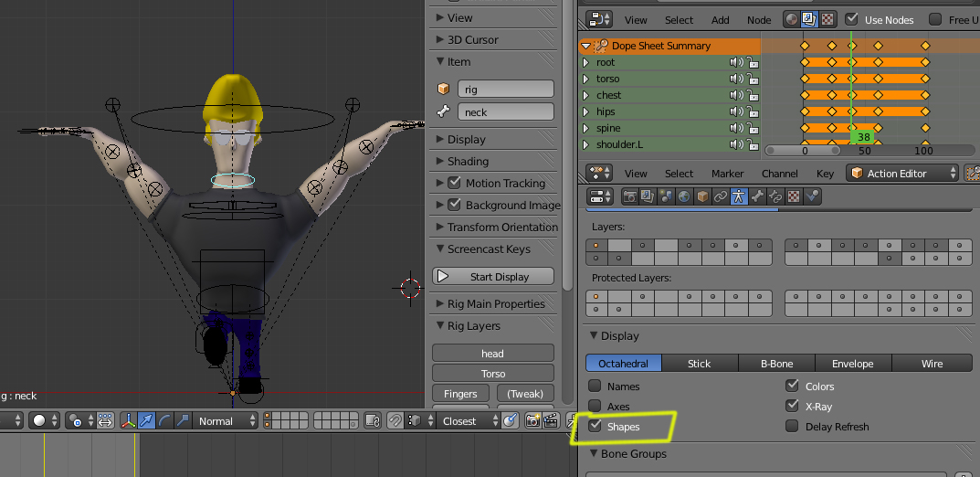Screen dimensions: 980x477
Task: Click the OpenGL render animation clapper icon
Action: 551,420
